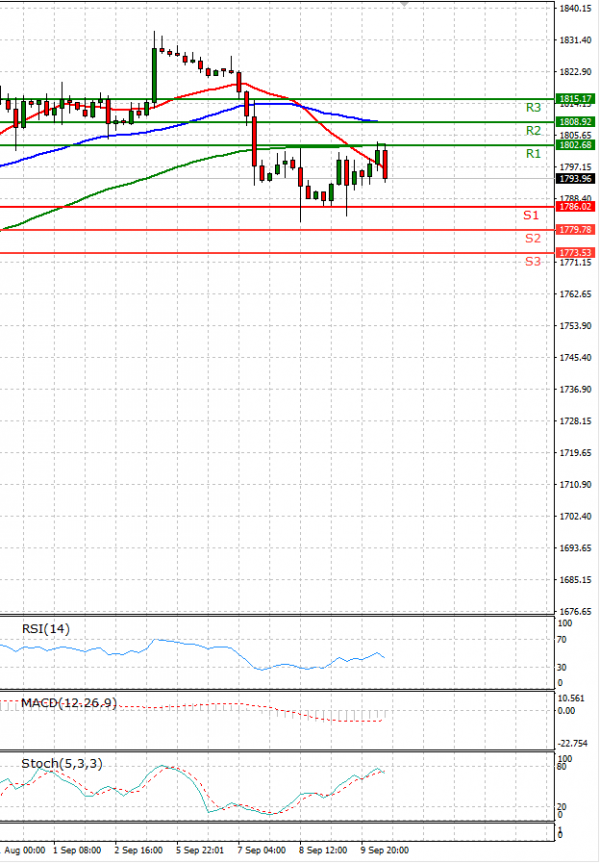Click the 5 Sep 22:01 time label
Image resolution: width=600 pixels, height=863 pixels.
point(200,850)
